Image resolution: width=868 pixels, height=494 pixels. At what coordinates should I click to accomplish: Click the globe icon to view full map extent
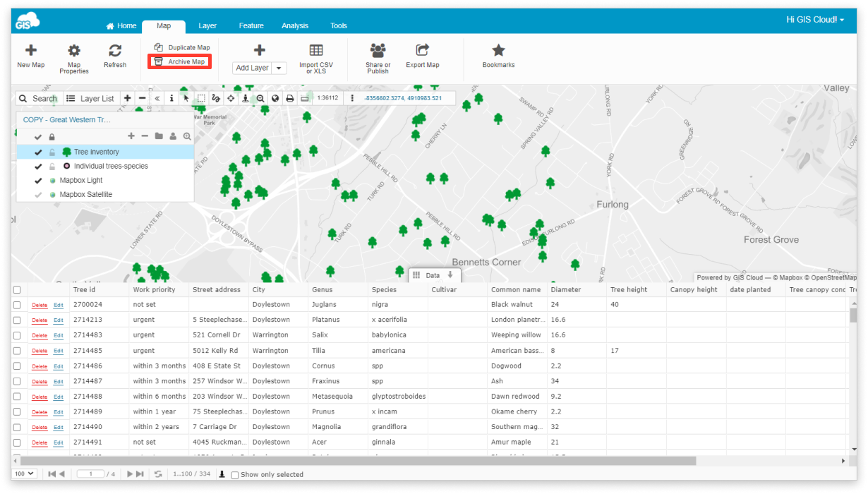point(275,98)
